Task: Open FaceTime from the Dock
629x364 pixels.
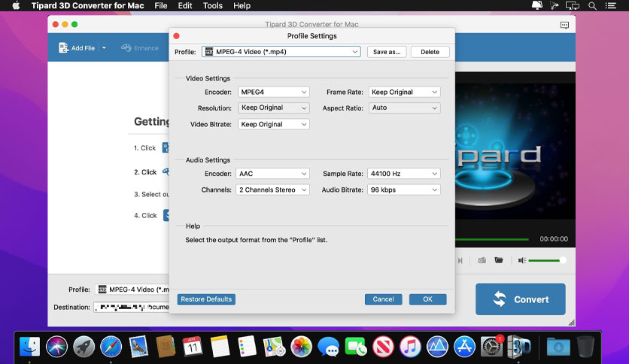Action: pos(356,347)
